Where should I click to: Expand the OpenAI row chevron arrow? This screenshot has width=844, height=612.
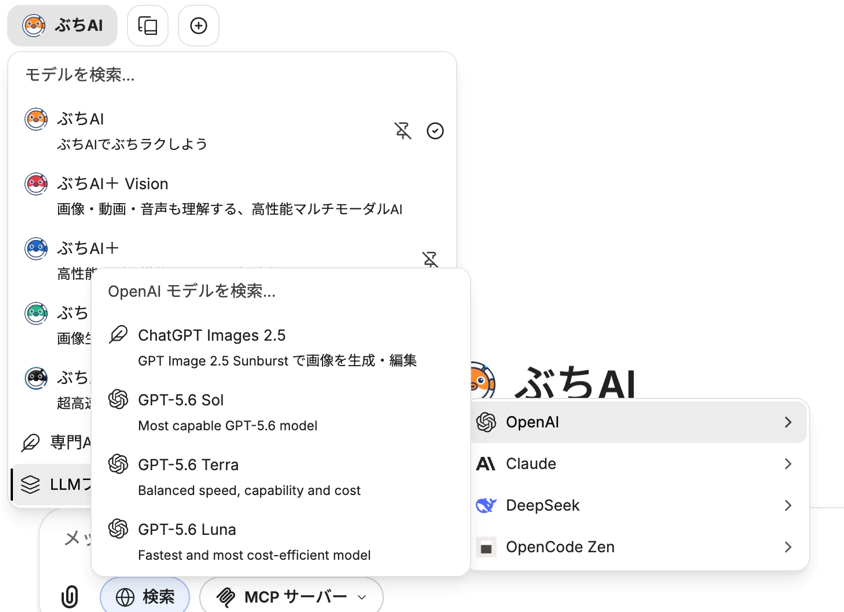click(x=788, y=422)
